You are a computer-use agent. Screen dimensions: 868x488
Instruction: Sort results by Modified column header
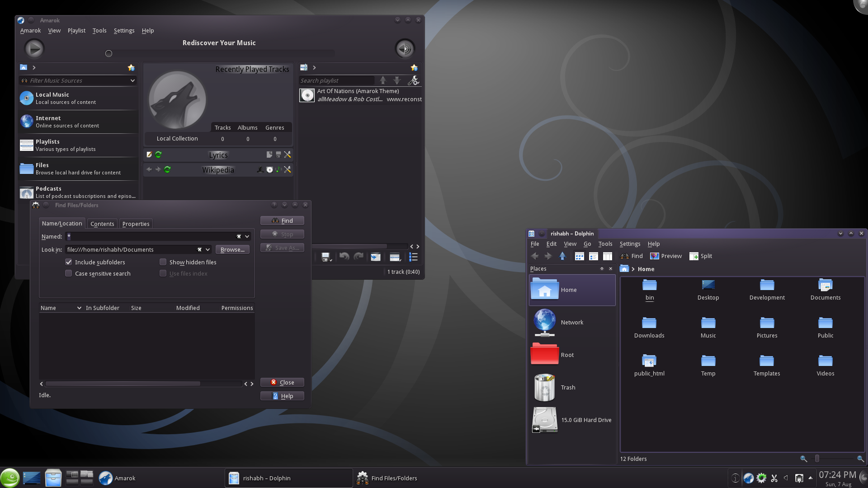188,308
